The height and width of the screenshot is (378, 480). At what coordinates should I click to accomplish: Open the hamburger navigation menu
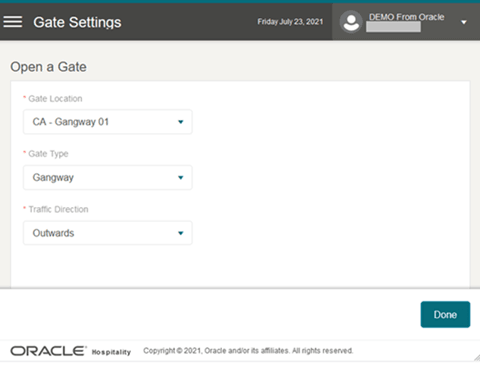tap(13, 22)
